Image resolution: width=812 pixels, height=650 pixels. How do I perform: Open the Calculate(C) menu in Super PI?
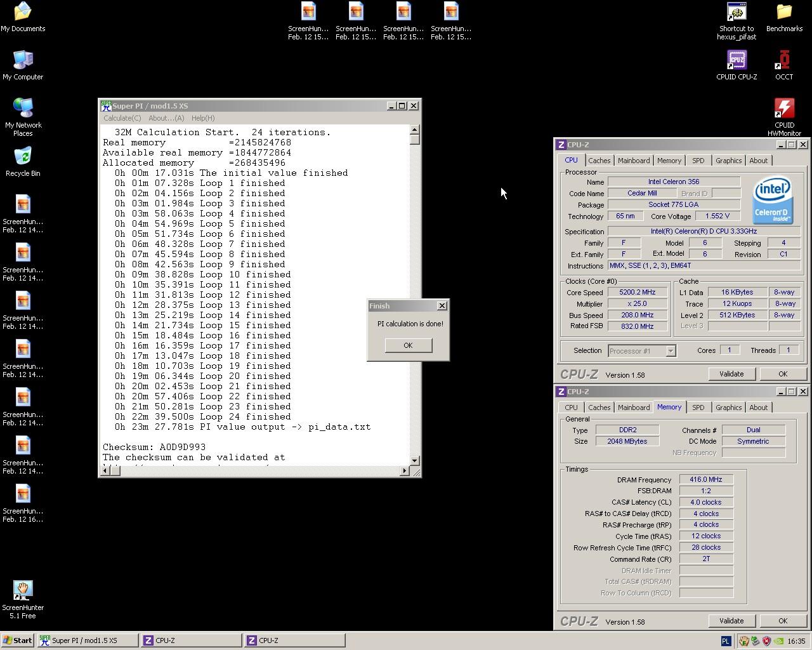click(x=122, y=118)
